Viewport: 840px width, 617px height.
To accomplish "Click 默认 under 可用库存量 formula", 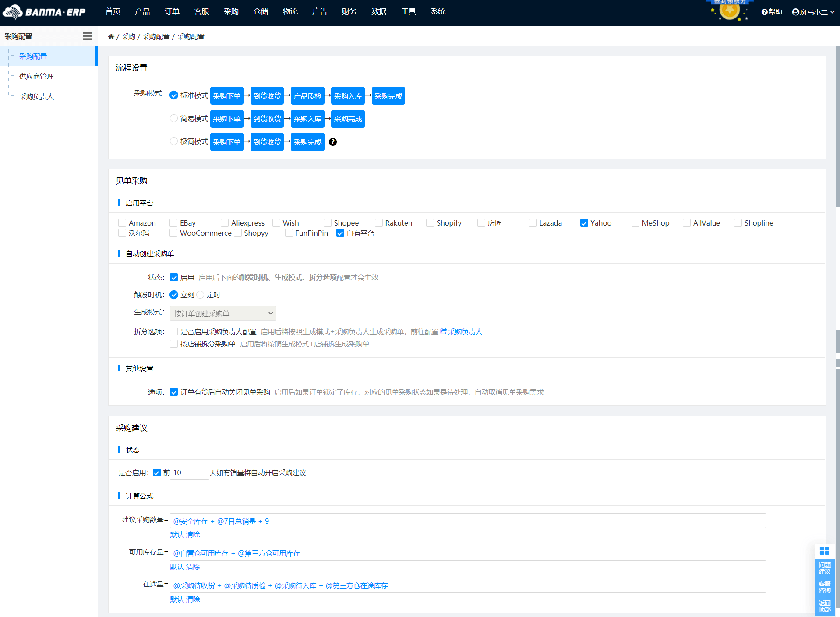I will click(x=177, y=567).
